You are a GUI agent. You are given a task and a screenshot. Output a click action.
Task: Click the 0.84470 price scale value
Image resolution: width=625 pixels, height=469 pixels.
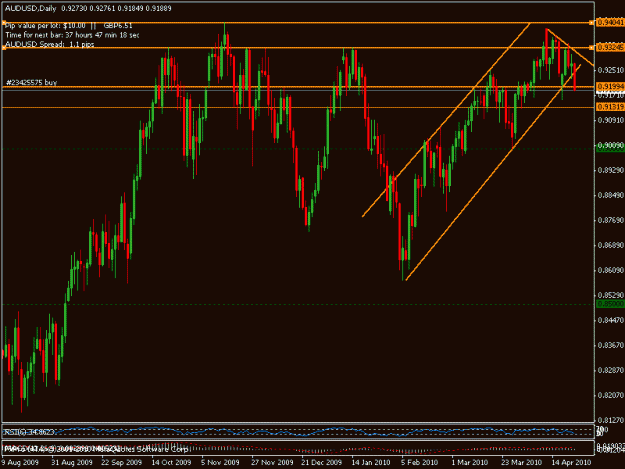[611, 320]
